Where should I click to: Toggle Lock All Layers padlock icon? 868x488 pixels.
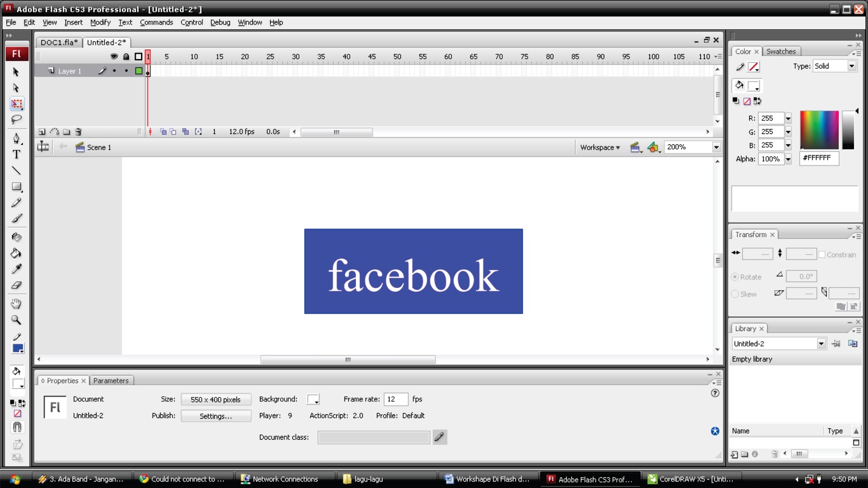[x=126, y=56]
